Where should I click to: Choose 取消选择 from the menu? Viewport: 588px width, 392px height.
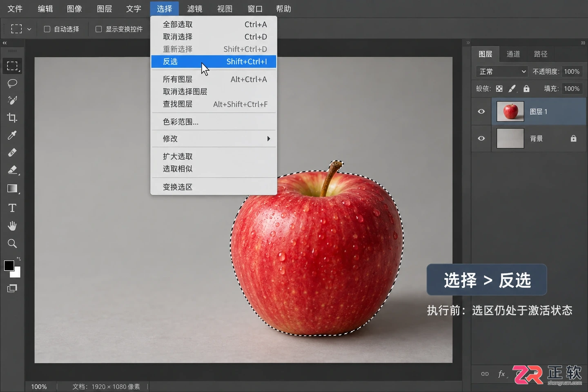(x=214, y=37)
